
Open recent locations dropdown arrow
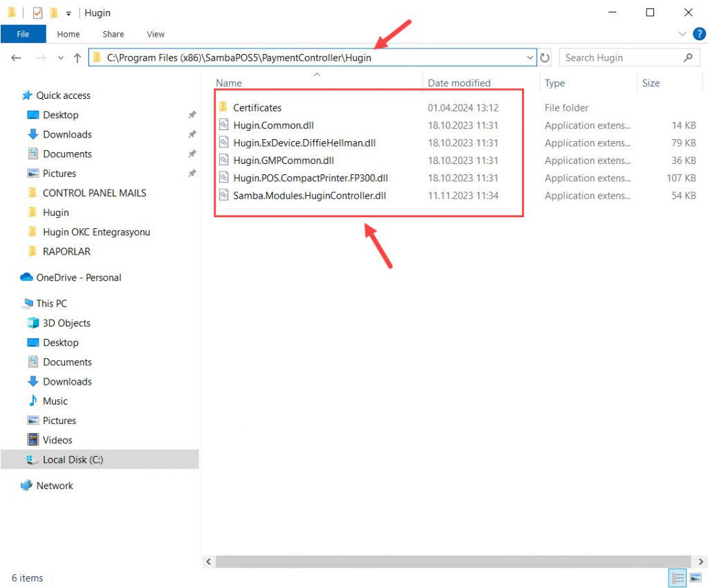[x=61, y=58]
